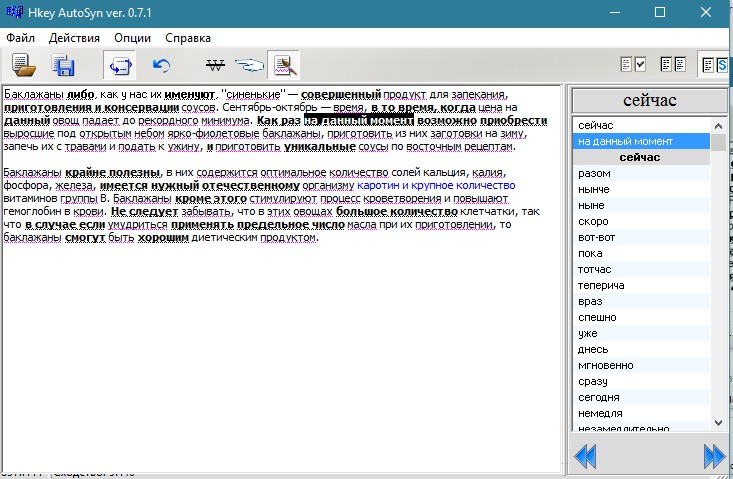Image resolution: width=733 pixels, height=479 pixels.
Task: Click the document with checkmark view icon
Action: click(x=633, y=64)
